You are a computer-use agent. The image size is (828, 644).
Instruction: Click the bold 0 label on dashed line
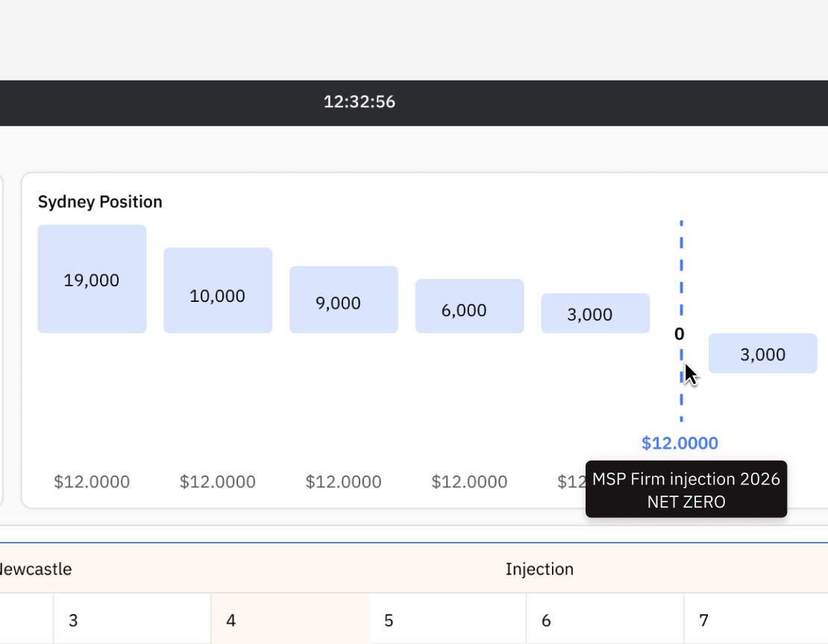point(679,334)
